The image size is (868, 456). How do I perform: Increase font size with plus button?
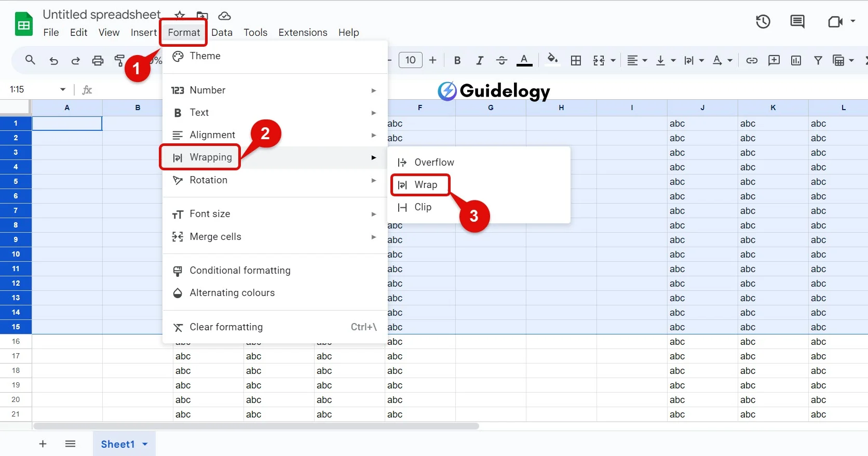[x=432, y=60]
